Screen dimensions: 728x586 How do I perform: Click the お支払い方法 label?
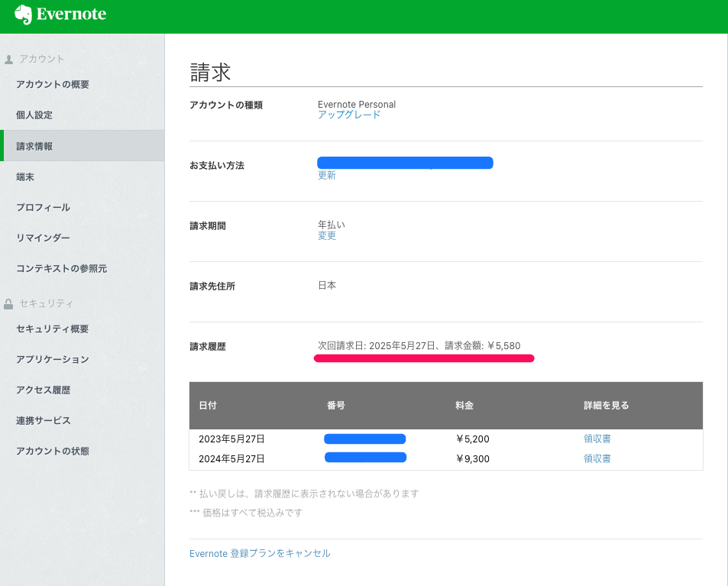pos(217,165)
